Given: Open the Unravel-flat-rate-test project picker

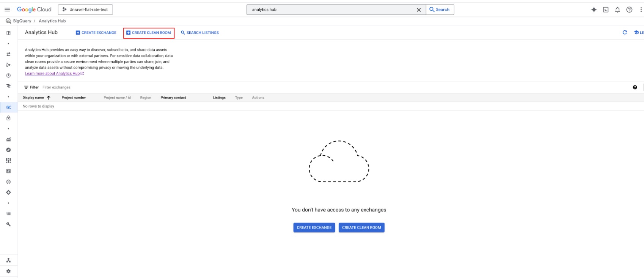Looking at the screenshot, I should pos(85,9).
